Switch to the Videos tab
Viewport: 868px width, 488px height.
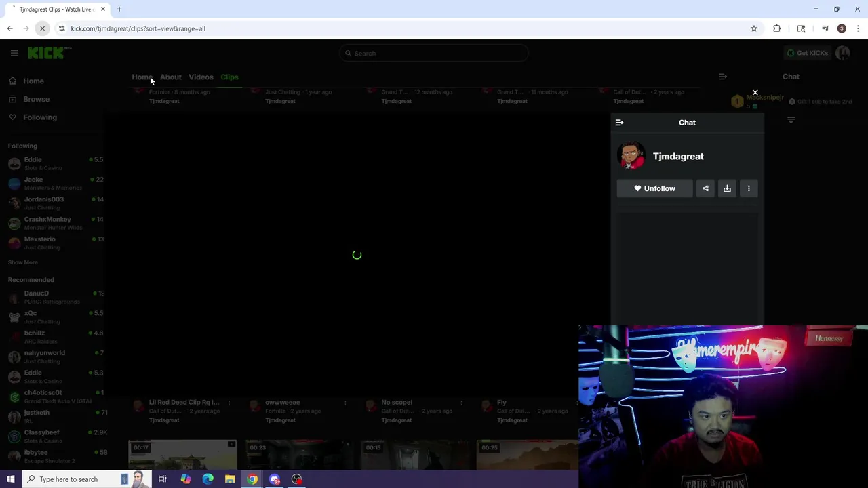point(201,77)
